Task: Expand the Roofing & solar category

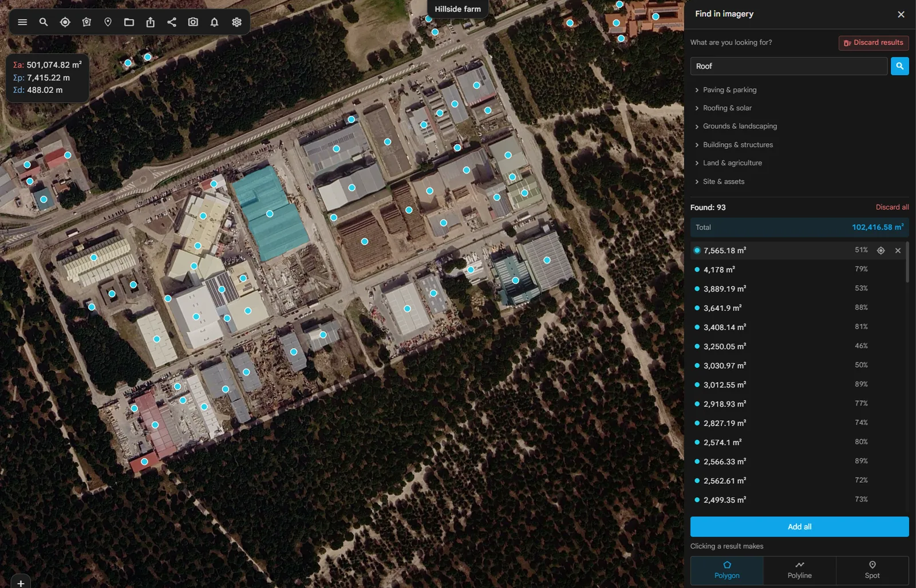Action: pyautogui.click(x=723, y=108)
